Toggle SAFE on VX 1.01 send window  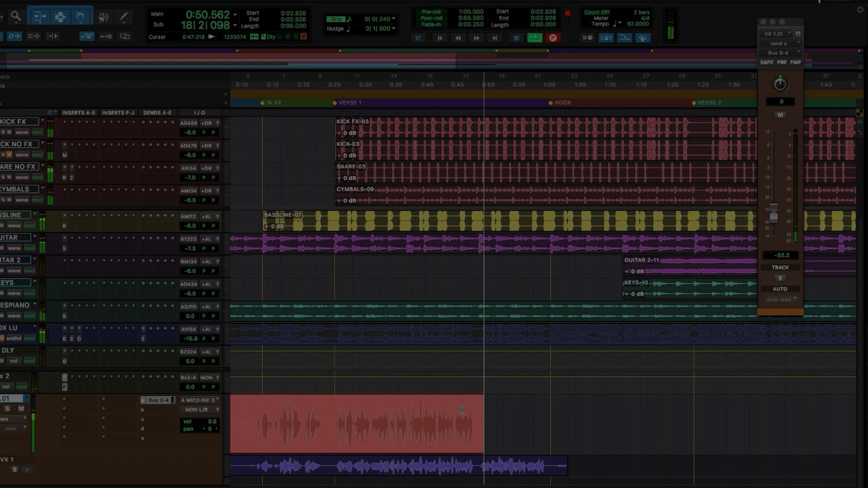766,62
